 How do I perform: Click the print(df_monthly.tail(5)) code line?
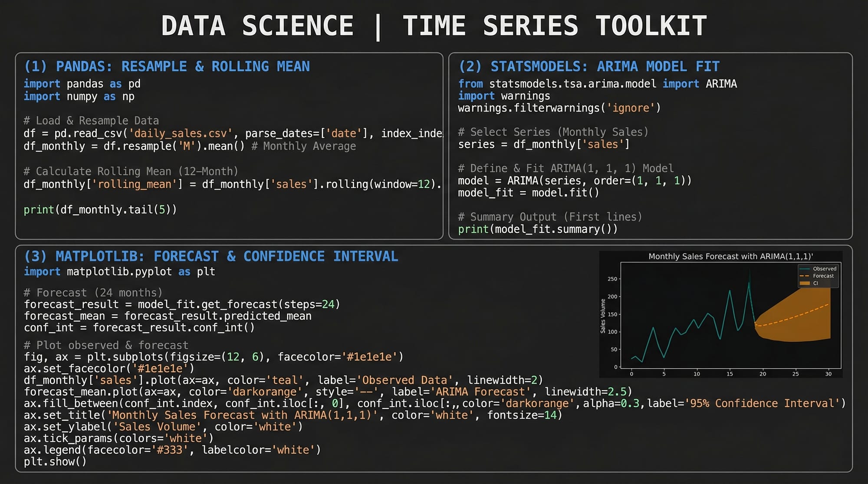(100, 210)
